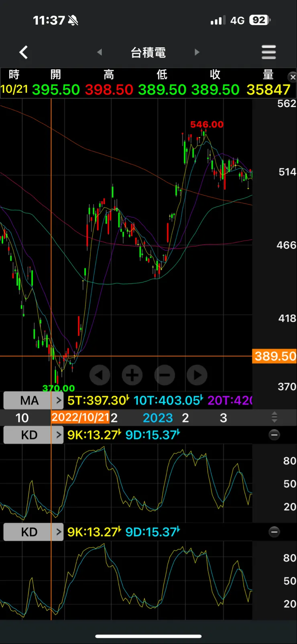Go to previous stock with left triangle
The image size is (297, 644).
point(100,52)
